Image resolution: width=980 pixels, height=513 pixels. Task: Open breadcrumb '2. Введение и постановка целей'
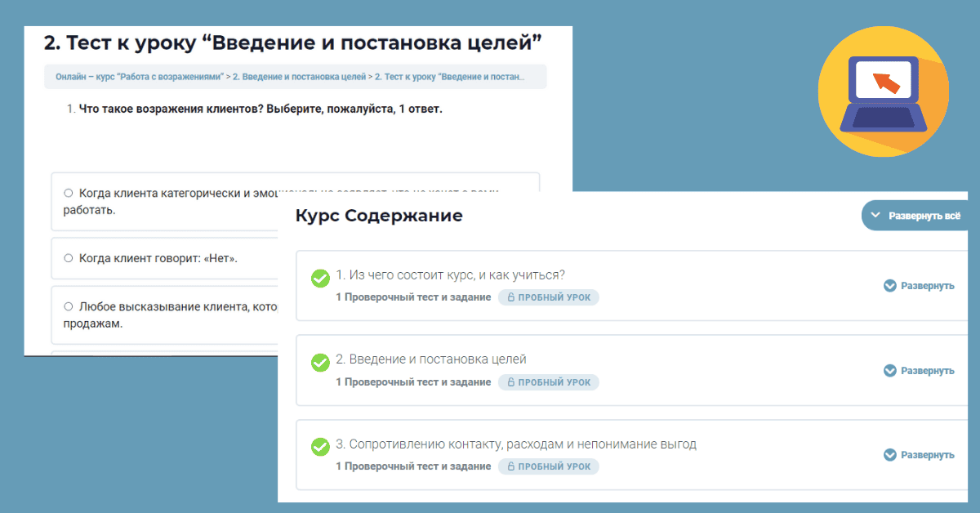(x=299, y=77)
